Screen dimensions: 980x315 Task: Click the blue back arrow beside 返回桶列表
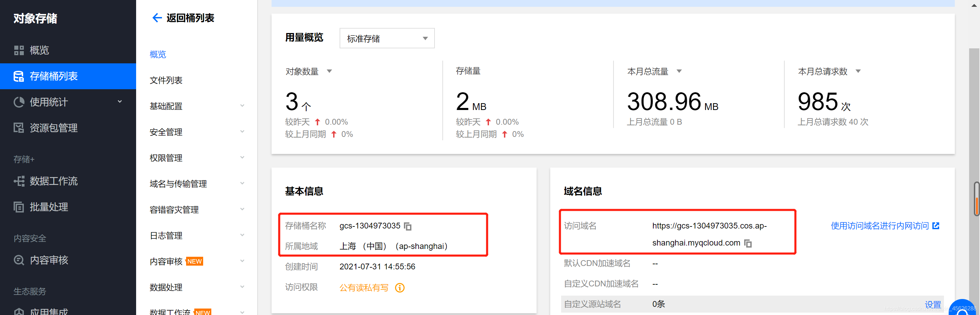click(157, 17)
